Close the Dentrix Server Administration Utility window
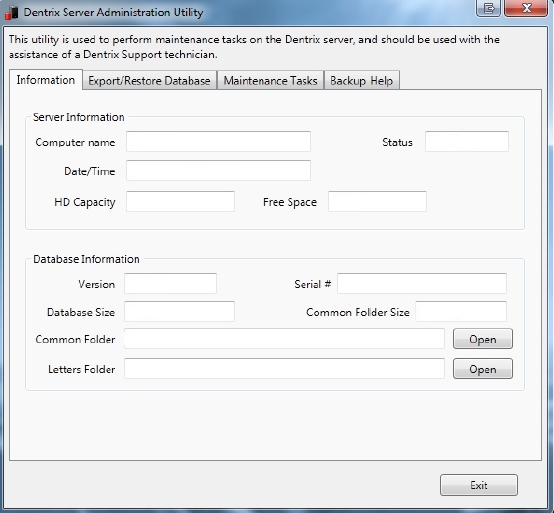 pos(526,8)
